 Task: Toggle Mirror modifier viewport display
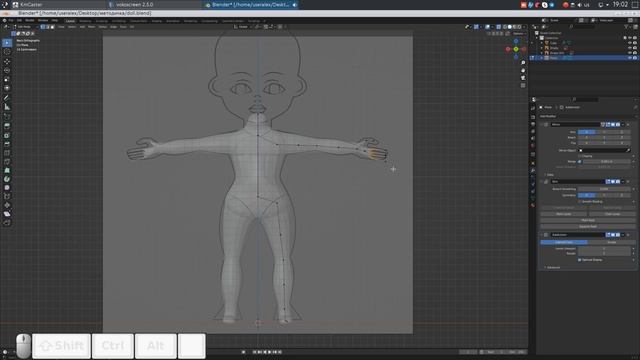(x=613, y=124)
